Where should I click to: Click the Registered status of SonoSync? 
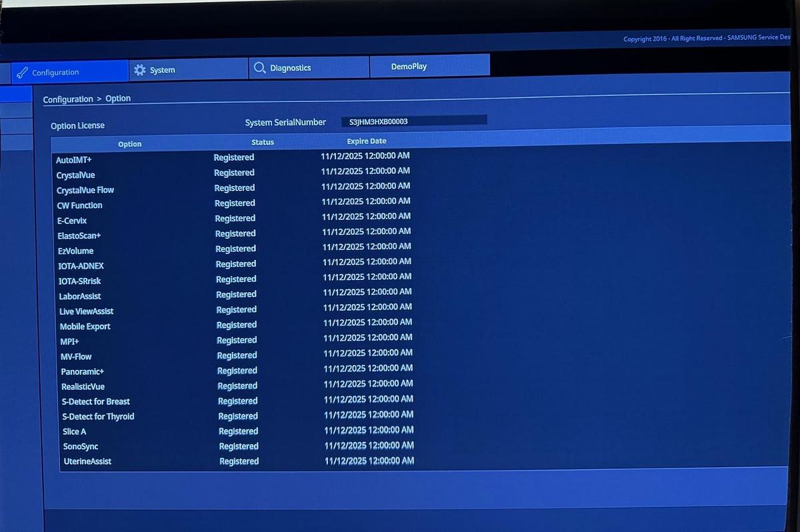(239, 447)
